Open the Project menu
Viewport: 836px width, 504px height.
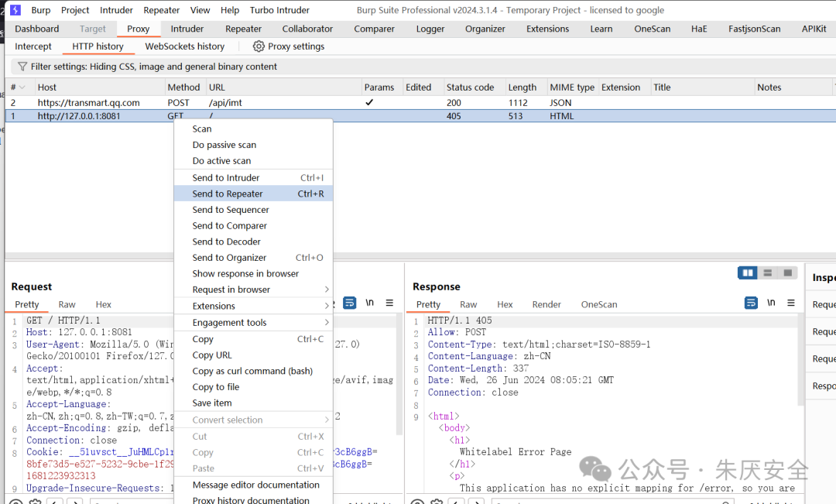tap(75, 10)
